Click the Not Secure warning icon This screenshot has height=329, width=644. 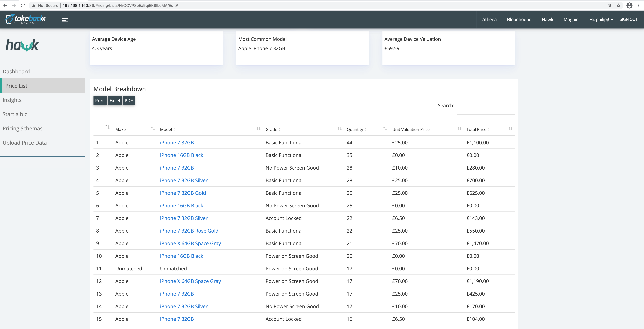click(34, 5)
